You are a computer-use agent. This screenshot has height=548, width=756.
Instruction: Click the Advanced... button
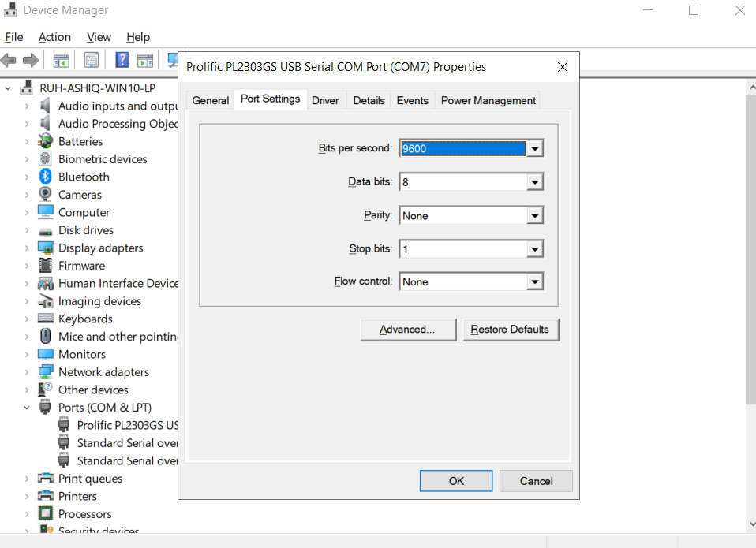(407, 330)
